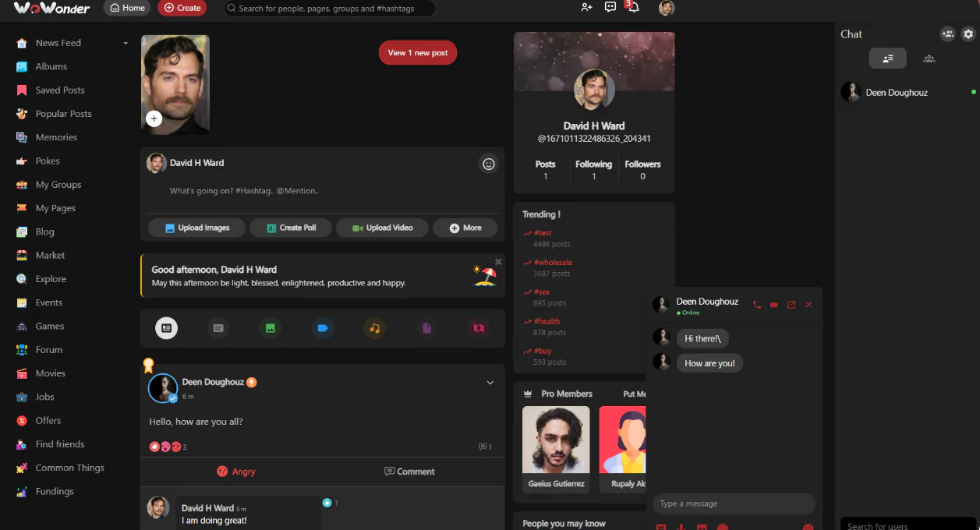This screenshot has height=530, width=980.
Task: Open friend requests icon in top bar
Action: pos(586,7)
